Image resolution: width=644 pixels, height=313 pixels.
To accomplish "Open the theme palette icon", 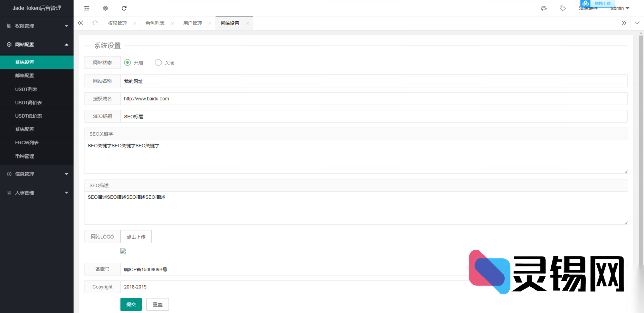I will click(x=544, y=8).
